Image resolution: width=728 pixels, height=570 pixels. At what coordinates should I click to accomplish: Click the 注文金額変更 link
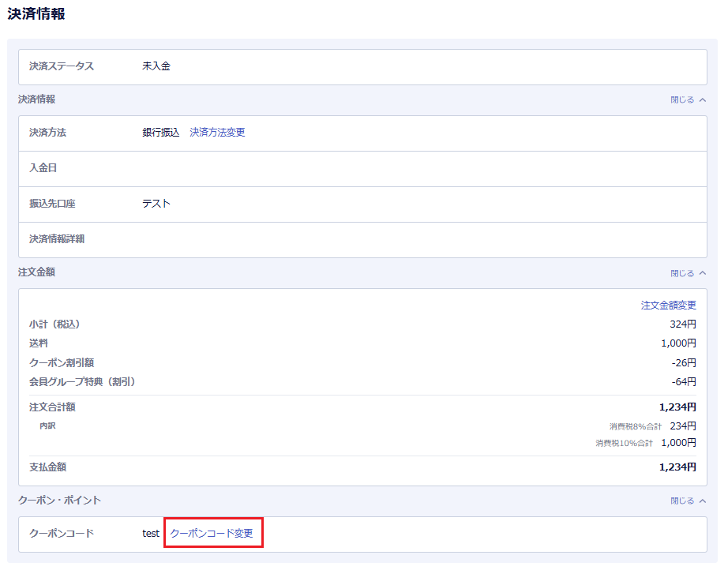(x=668, y=305)
